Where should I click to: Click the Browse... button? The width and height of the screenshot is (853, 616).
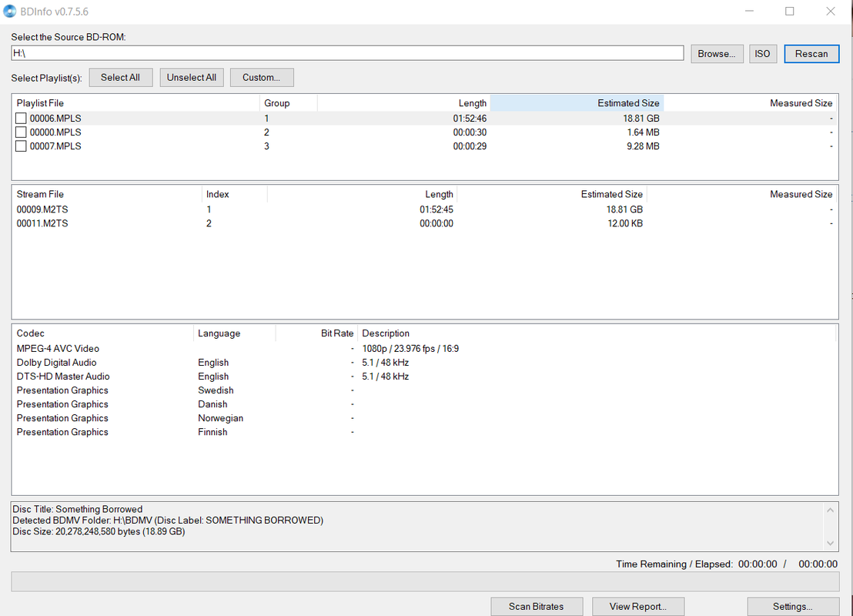coord(717,54)
